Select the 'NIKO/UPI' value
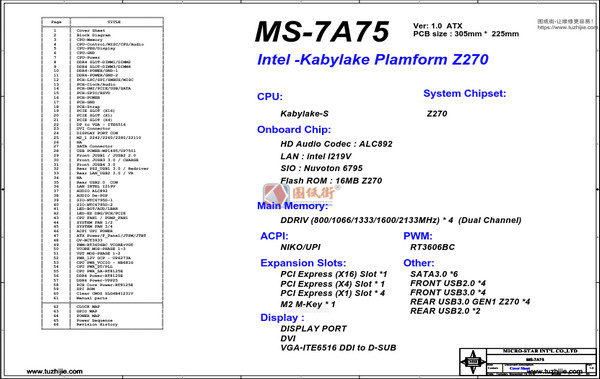600x379 pixels. (300, 247)
